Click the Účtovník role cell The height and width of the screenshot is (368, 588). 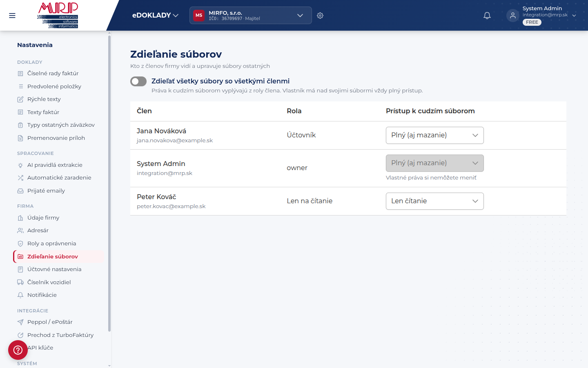[x=301, y=135]
